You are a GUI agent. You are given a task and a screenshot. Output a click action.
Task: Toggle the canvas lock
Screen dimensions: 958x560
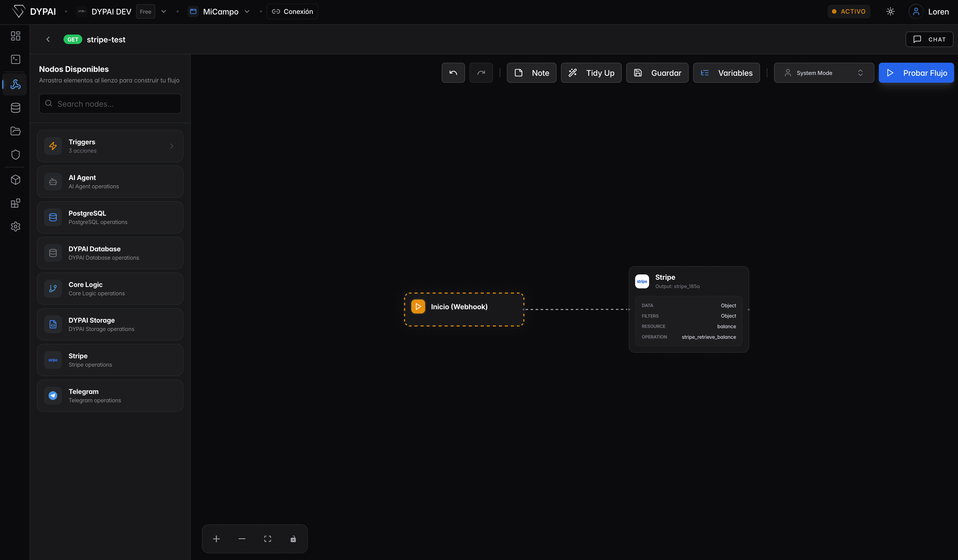(x=293, y=539)
